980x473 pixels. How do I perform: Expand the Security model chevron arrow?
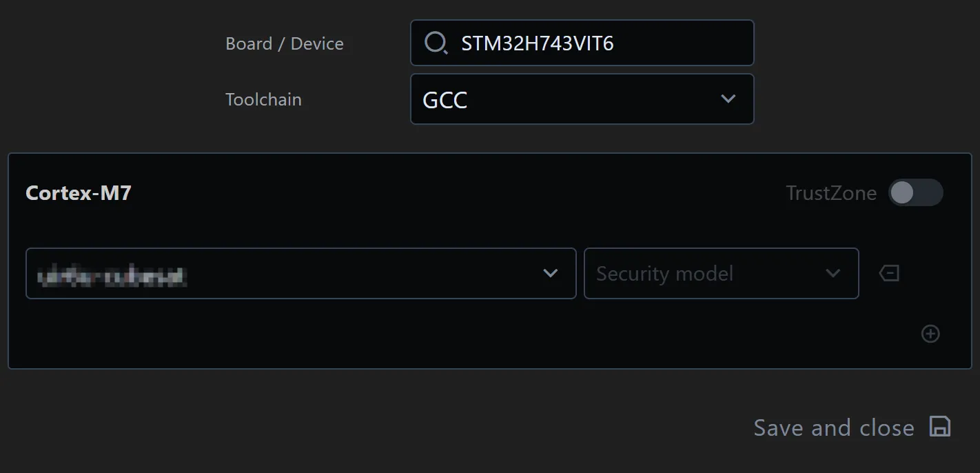click(833, 274)
